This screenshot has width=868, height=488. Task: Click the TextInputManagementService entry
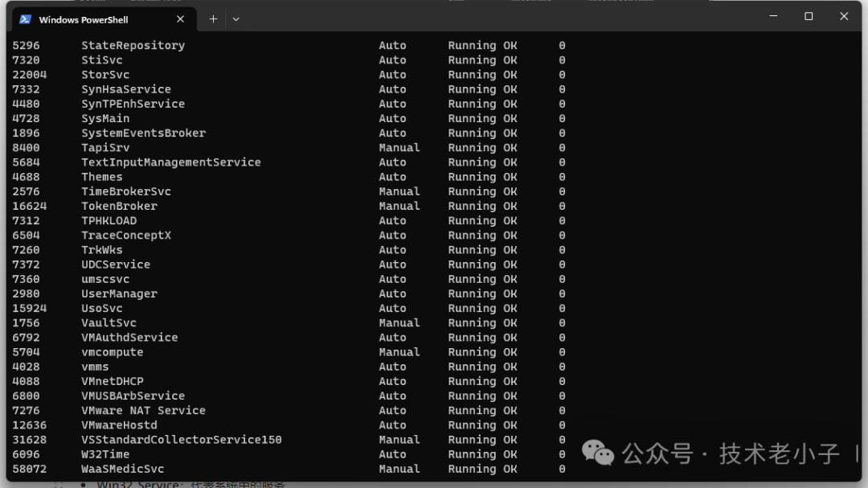pyautogui.click(x=170, y=162)
